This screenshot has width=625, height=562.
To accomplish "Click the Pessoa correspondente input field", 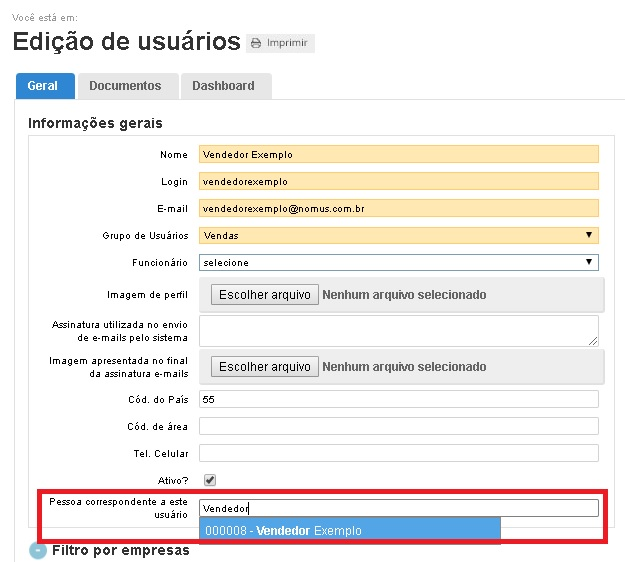I will point(399,508).
